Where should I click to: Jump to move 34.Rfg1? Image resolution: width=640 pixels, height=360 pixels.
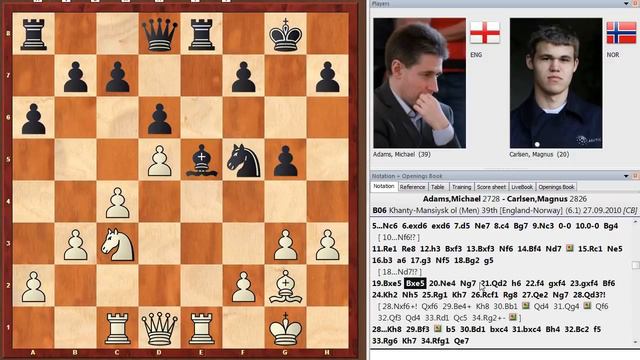pos(435,340)
